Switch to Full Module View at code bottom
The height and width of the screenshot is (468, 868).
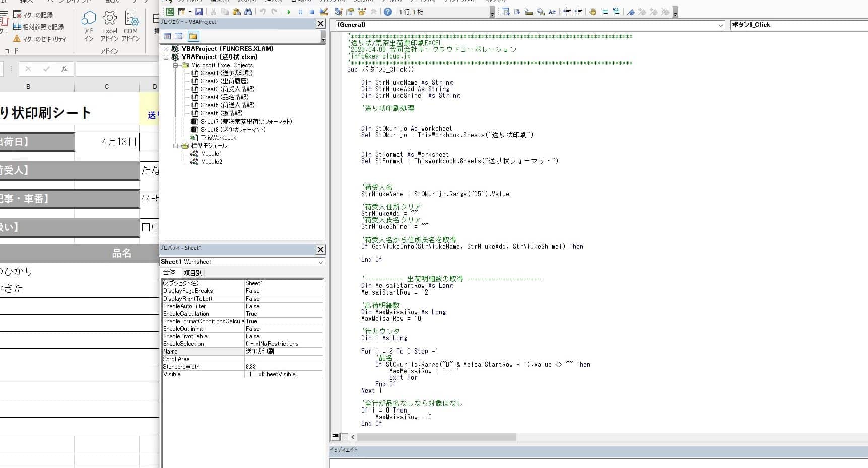click(x=344, y=437)
